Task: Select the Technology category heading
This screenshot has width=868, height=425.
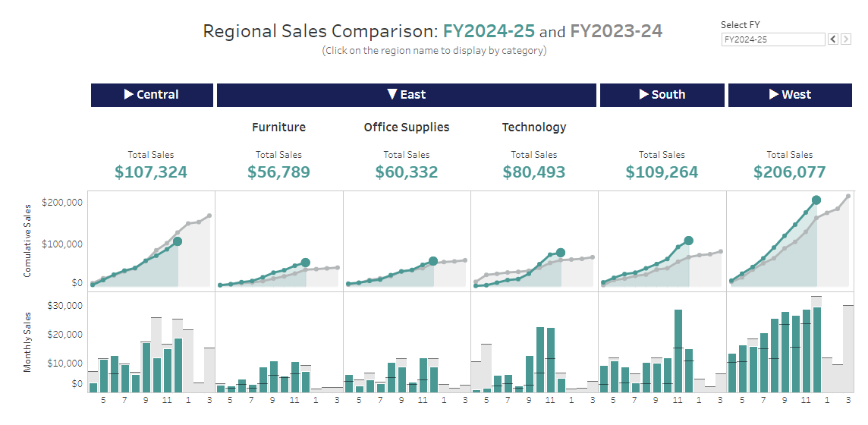Action: [x=533, y=127]
